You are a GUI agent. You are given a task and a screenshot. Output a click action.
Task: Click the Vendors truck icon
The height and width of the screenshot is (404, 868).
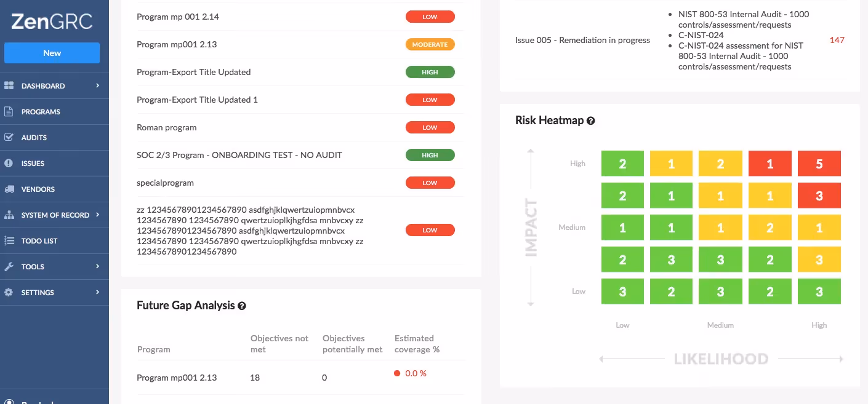9,189
